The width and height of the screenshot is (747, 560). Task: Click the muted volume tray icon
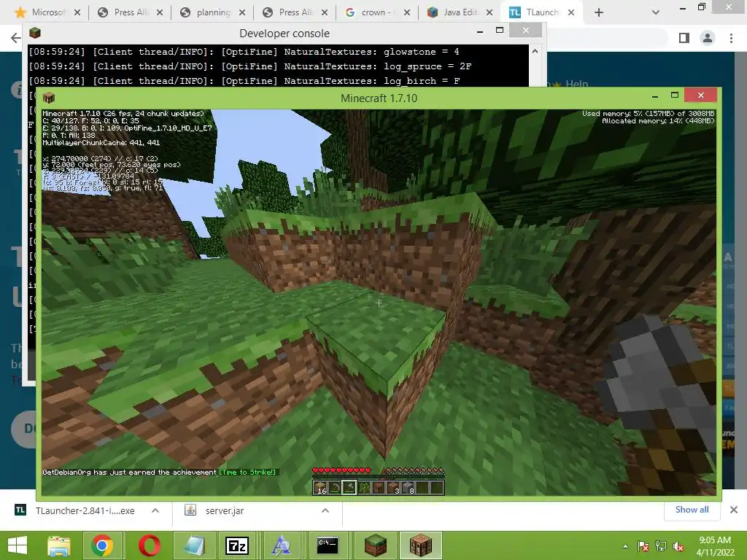(x=678, y=546)
